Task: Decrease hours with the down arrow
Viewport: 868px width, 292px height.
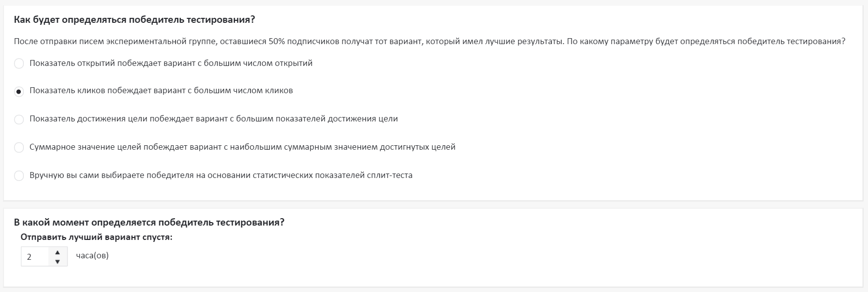Action: pyautogui.click(x=58, y=261)
